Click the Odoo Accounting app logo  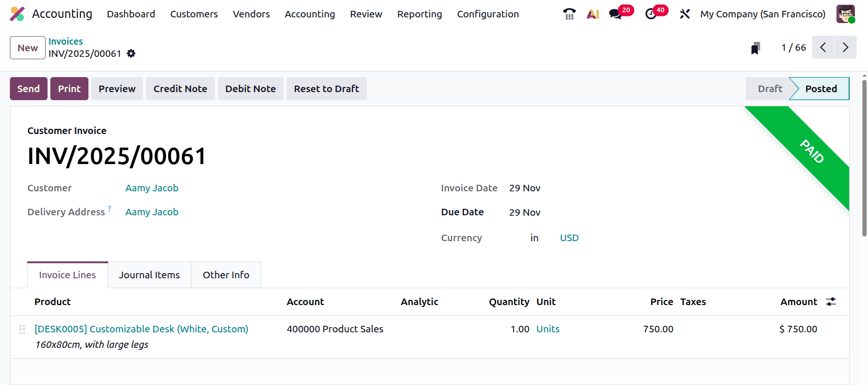(17, 14)
